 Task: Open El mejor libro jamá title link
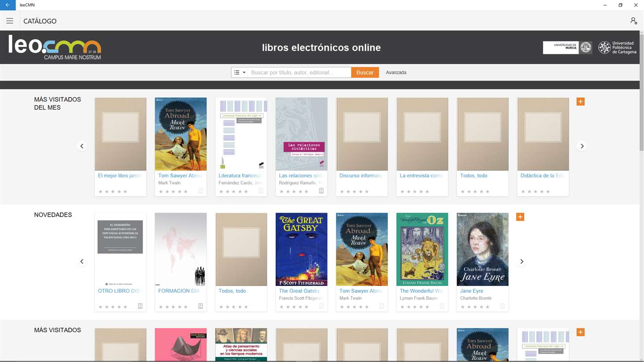pos(119,176)
